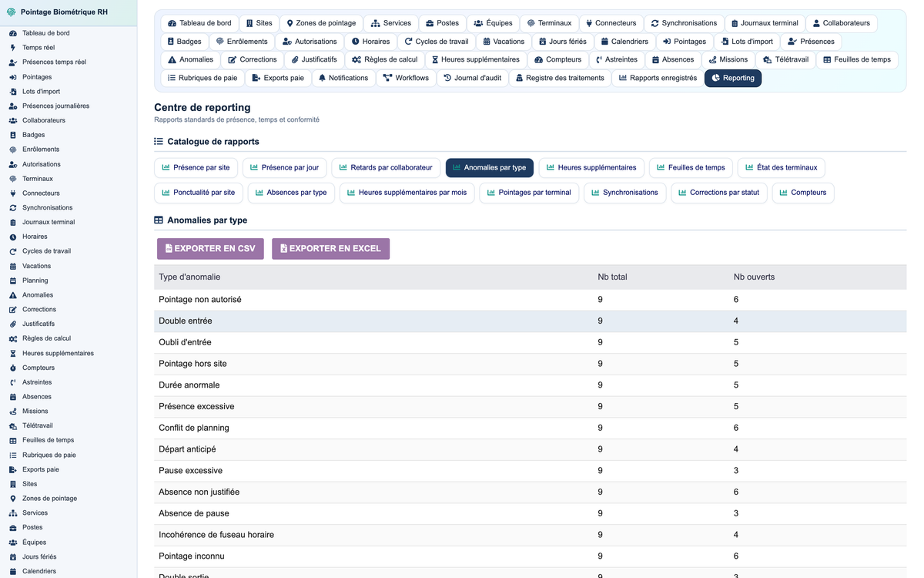
Task: Select the Retards par collaborateur report
Action: (x=386, y=167)
